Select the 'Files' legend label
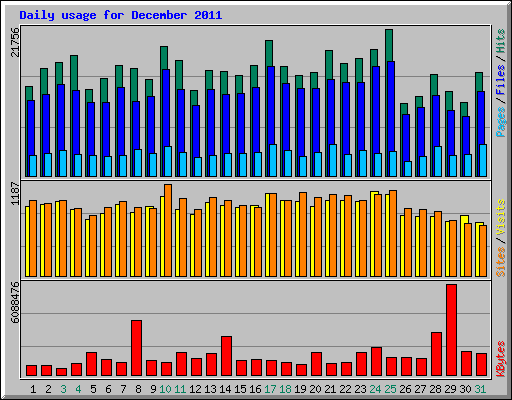 (x=501, y=79)
